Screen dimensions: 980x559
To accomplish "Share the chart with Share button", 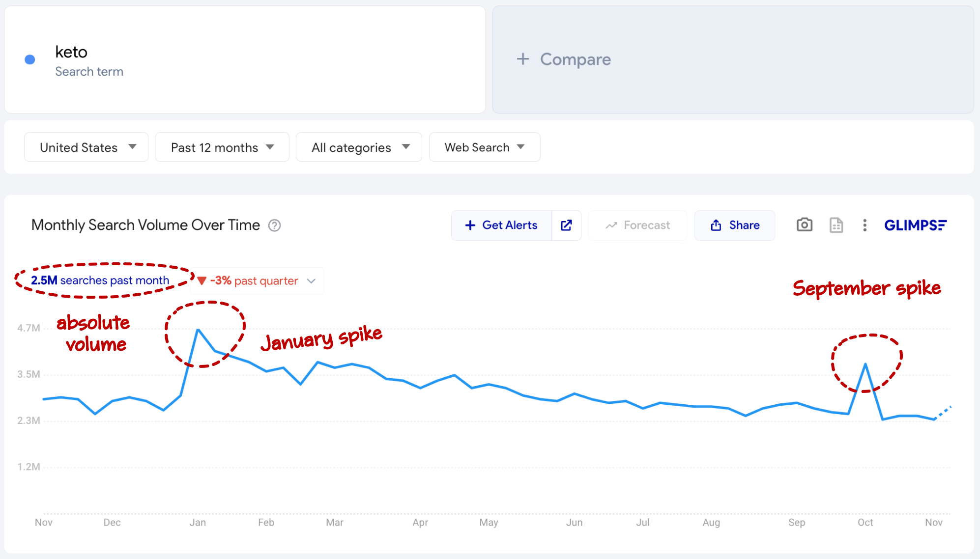I will (735, 225).
